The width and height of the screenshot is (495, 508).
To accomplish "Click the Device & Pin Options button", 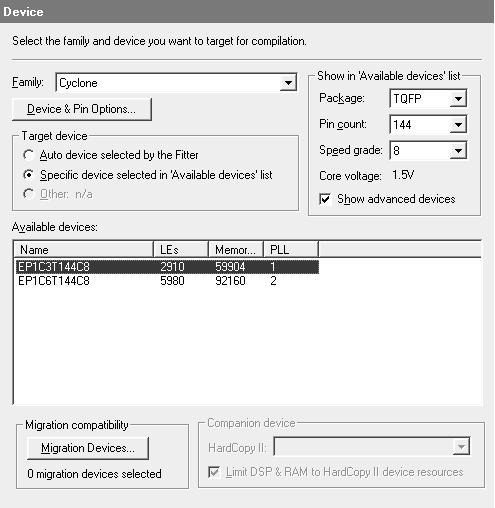I will (x=82, y=109).
